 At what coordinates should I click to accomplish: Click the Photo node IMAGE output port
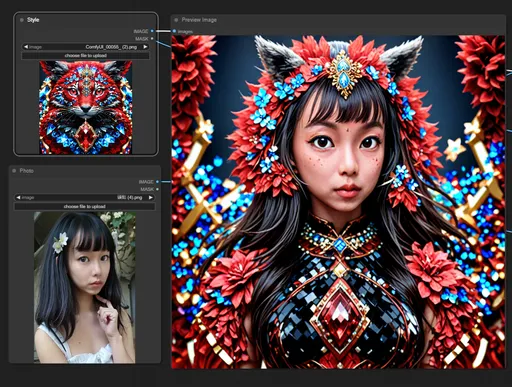[x=157, y=182]
